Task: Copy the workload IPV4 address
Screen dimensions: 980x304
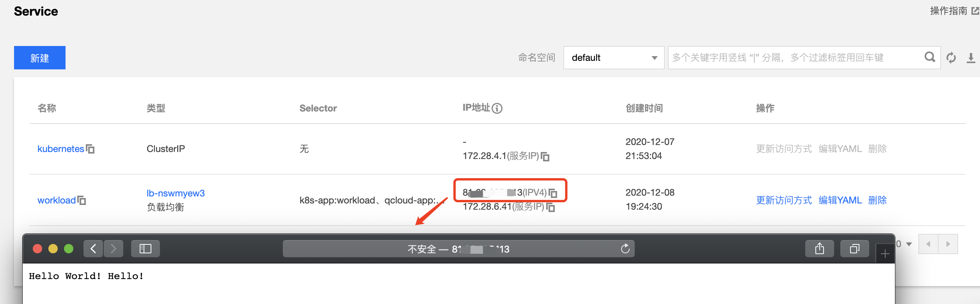Action: tap(553, 193)
